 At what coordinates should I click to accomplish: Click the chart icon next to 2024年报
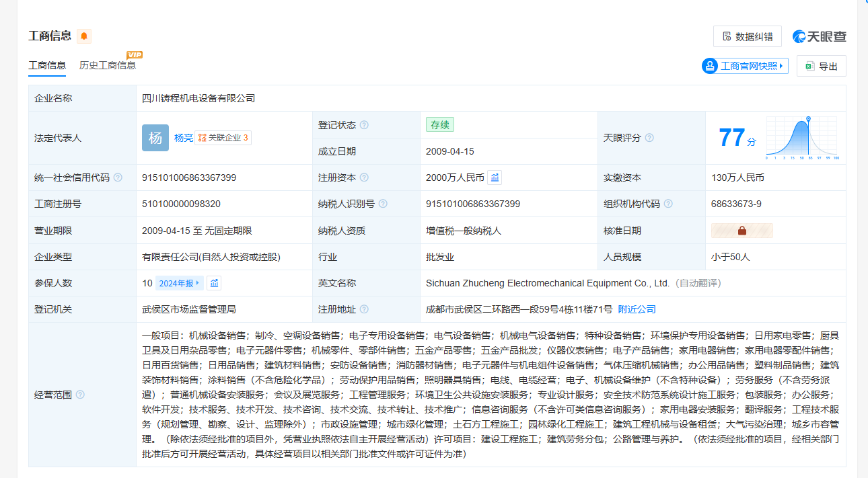click(215, 283)
